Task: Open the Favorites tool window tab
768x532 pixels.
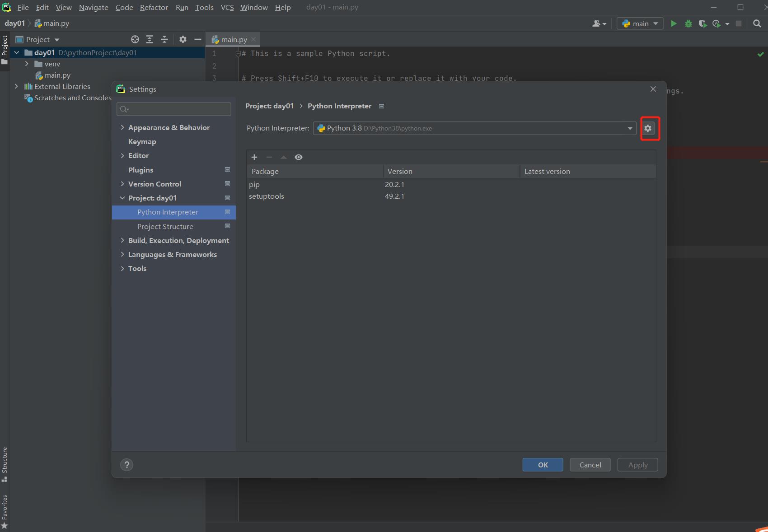Action: pyautogui.click(x=5, y=512)
